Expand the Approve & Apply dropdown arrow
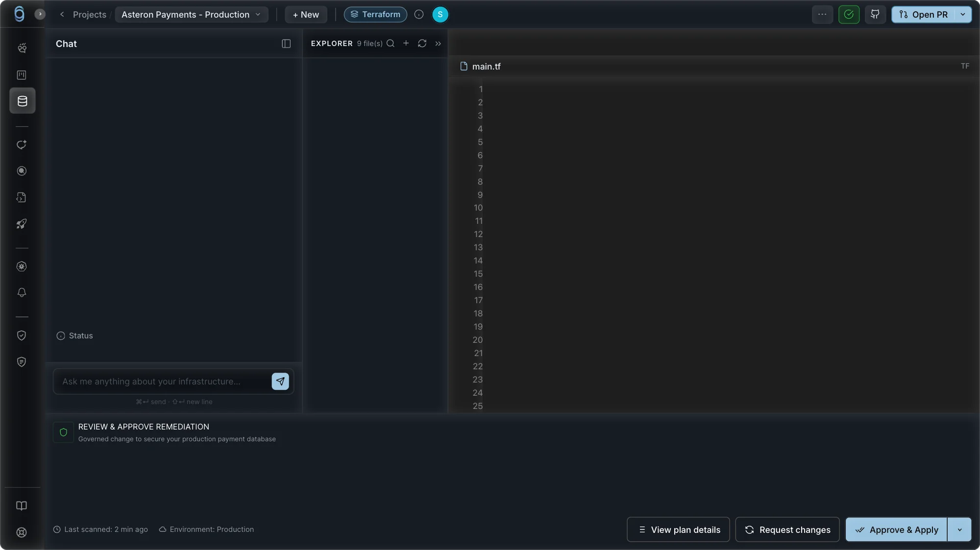The image size is (980, 550). coord(959,529)
